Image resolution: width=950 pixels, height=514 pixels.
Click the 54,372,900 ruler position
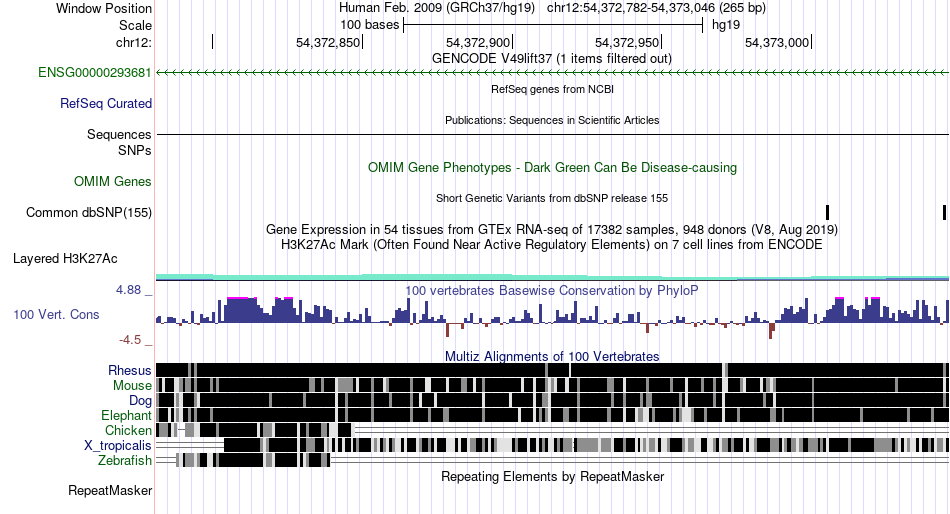coord(478,42)
